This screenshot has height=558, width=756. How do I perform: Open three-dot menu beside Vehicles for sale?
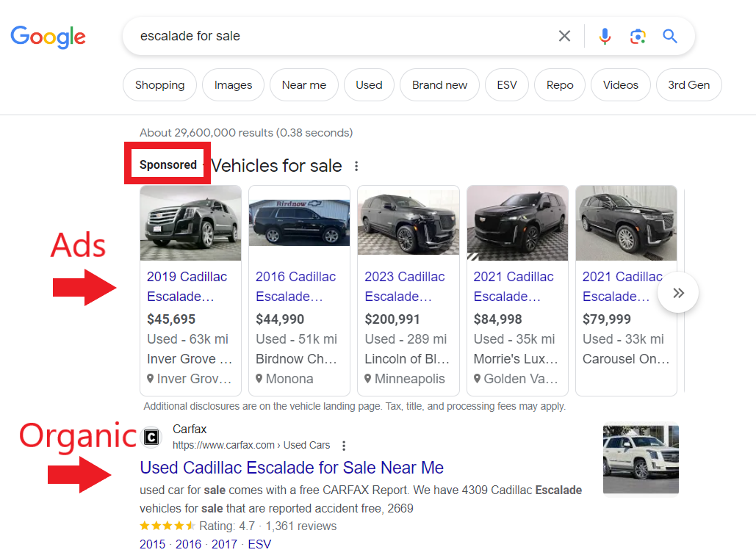point(356,166)
